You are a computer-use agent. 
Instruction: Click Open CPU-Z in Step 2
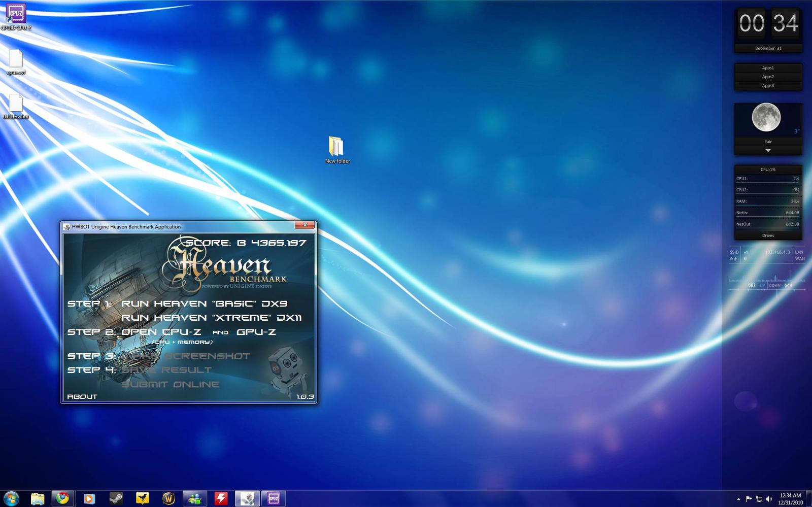(x=161, y=332)
